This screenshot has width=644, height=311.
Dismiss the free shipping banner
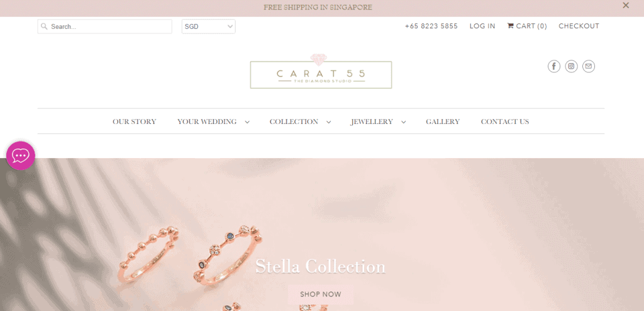click(626, 5)
